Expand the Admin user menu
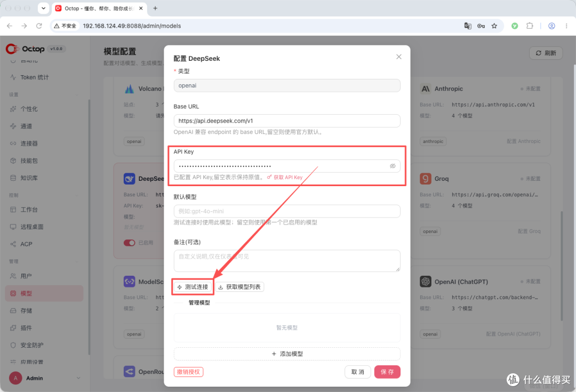Image resolution: width=576 pixels, height=392 pixels. [x=44, y=378]
